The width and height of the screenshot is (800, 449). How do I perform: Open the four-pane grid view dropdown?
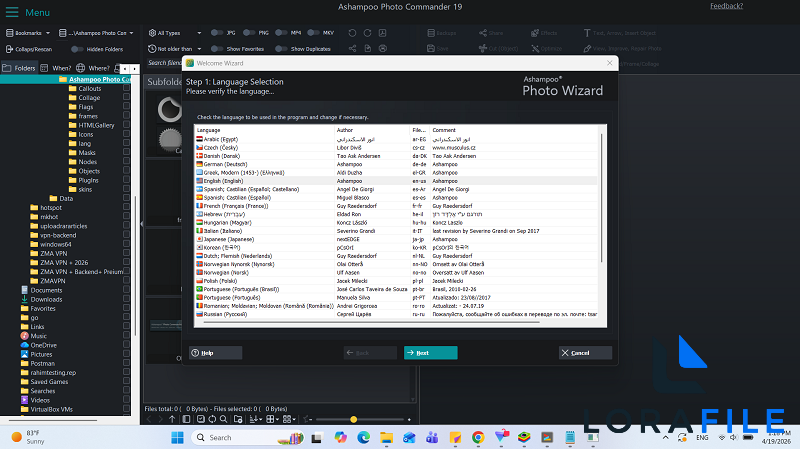[272, 419]
